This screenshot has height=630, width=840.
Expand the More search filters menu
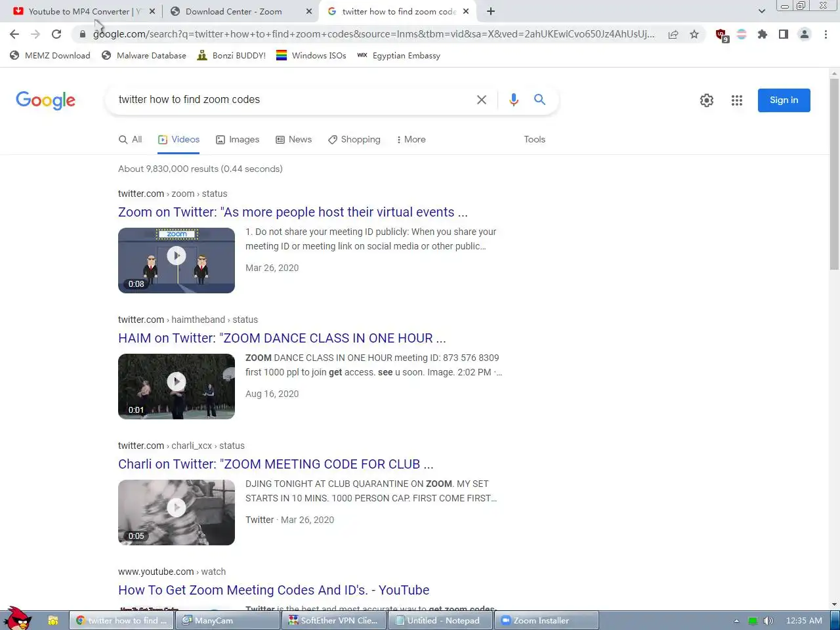(x=411, y=139)
